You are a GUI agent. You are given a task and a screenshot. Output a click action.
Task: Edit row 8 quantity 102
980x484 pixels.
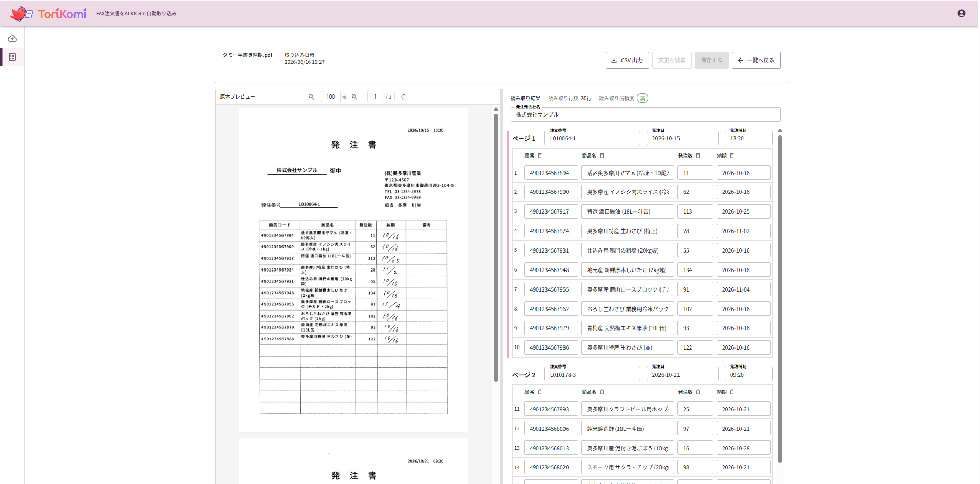[x=695, y=309]
